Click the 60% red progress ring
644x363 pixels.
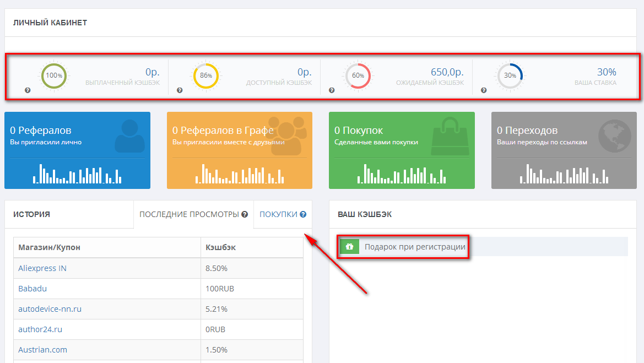[358, 75]
